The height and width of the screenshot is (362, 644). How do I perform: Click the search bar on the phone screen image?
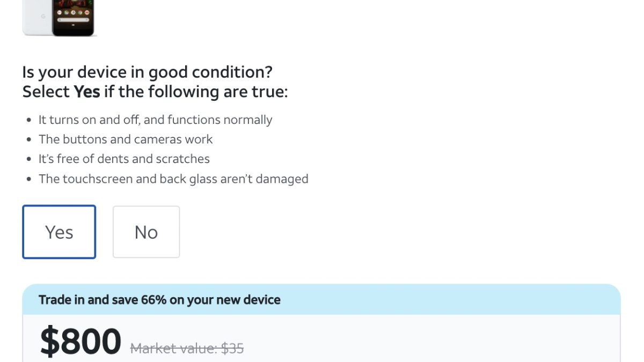tap(73, 20)
